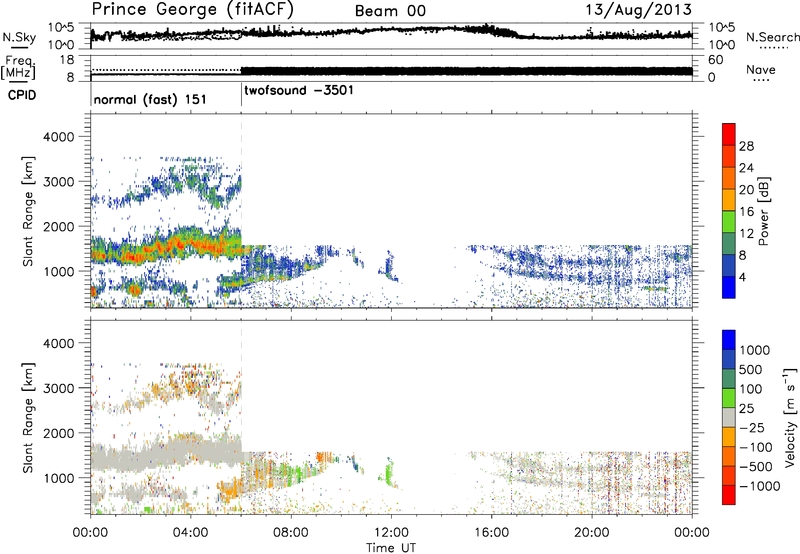The image size is (800, 554).
Task: Click the "20:00" time tick label
Action: (x=591, y=533)
